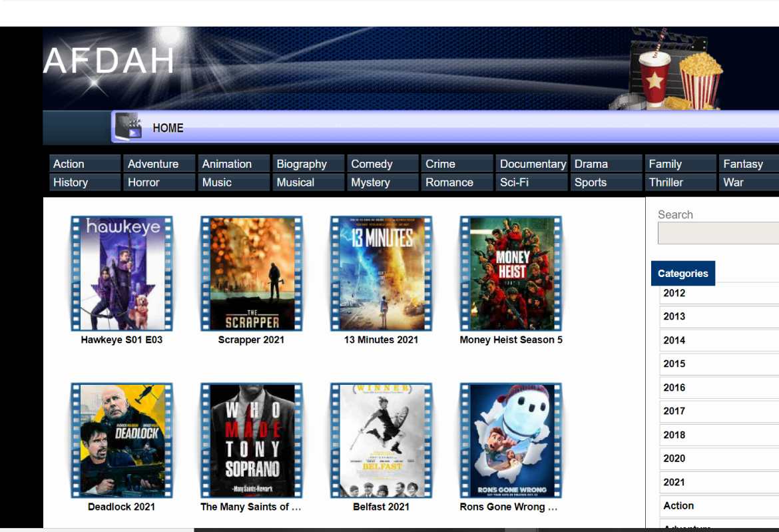Browse the Mystery genre
The image size is (779, 532).
pos(383,182)
